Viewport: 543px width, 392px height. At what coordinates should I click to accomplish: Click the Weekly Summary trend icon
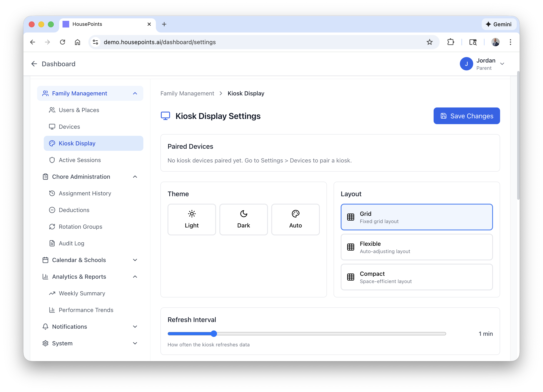(x=52, y=293)
